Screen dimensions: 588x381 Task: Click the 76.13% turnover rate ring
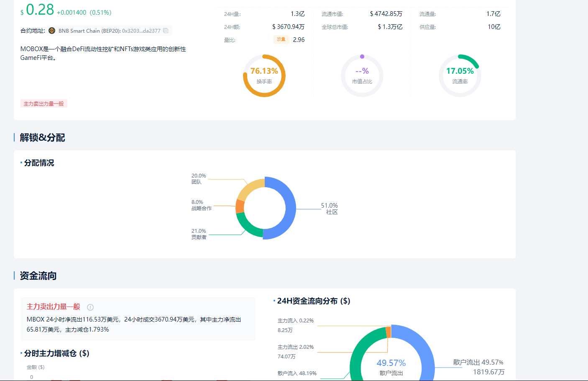click(264, 76)
